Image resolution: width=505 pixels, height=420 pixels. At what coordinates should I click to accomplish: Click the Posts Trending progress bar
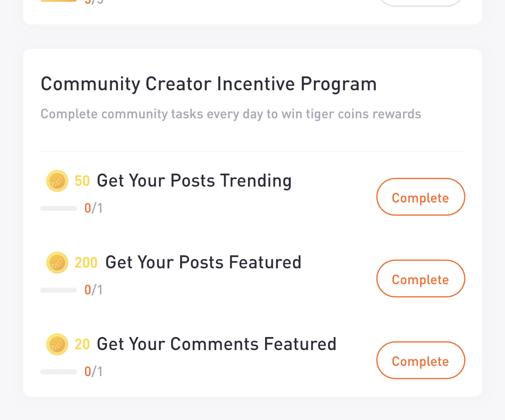tap(59, 209)
